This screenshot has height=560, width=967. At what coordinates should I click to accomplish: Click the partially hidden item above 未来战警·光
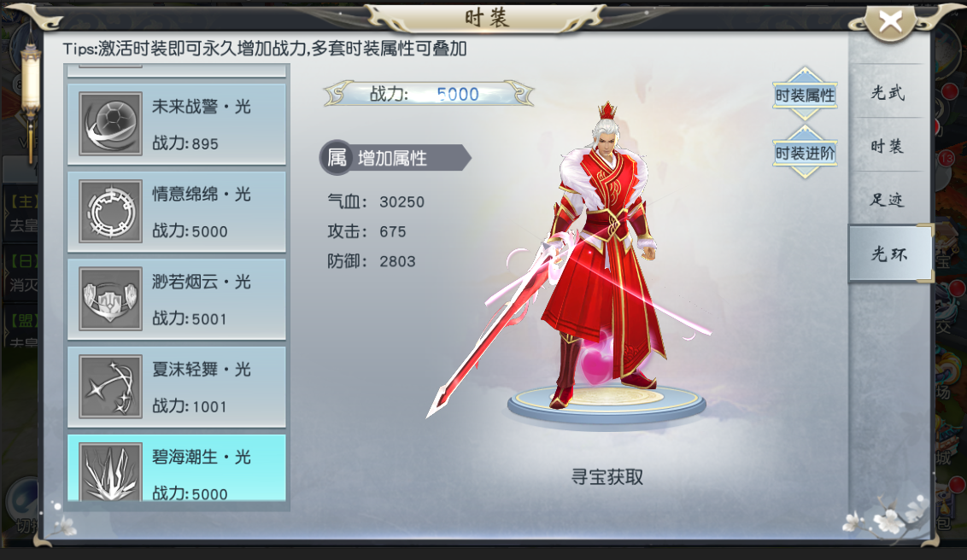176,71
